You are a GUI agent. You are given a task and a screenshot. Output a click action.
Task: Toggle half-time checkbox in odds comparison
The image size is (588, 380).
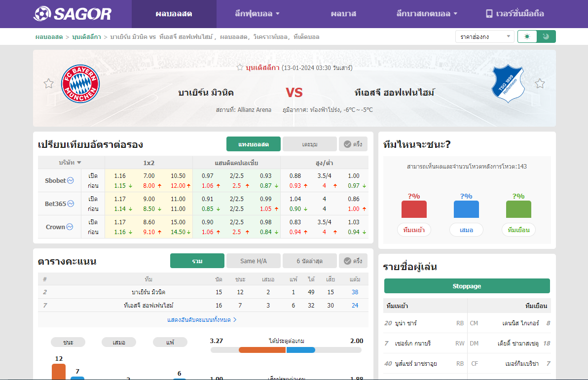click(x=353, y=144)
